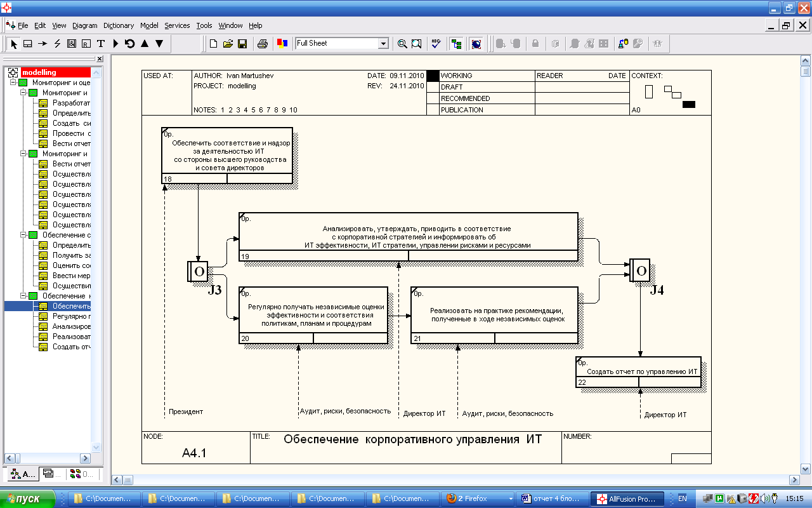This screenshot has height=508, width=812.
Task: Open the File menu
Action: 23,25
